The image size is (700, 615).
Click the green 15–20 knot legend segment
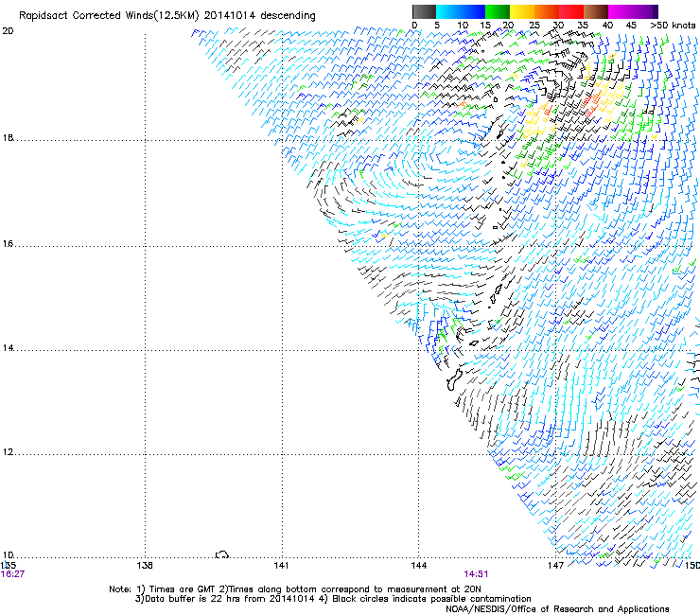[498, 11]
